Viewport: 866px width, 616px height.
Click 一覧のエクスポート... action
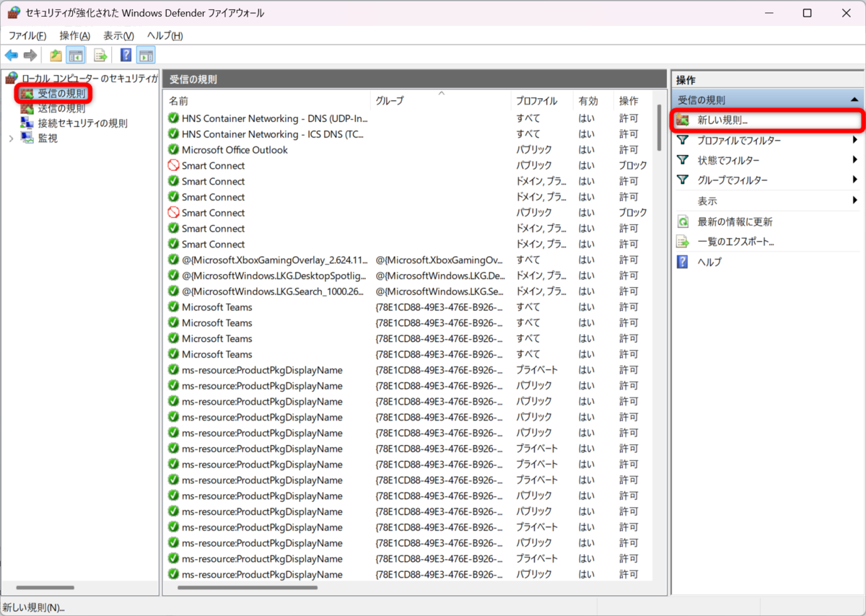pos(736,242)
